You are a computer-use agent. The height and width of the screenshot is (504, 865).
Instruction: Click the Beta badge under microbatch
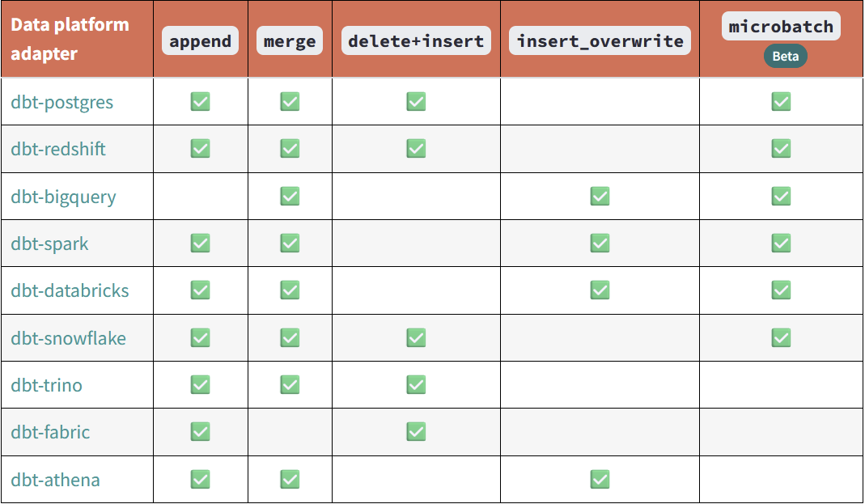pos(785,56)
